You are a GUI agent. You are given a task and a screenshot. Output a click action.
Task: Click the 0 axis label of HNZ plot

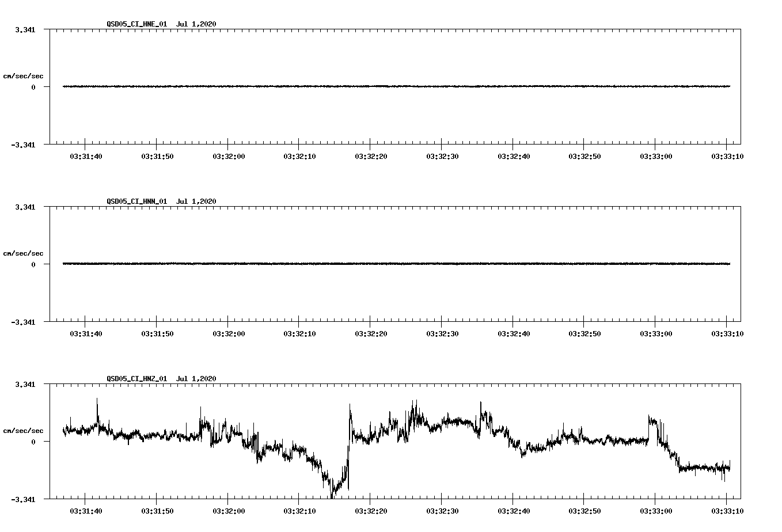click(x=33, y=442)
